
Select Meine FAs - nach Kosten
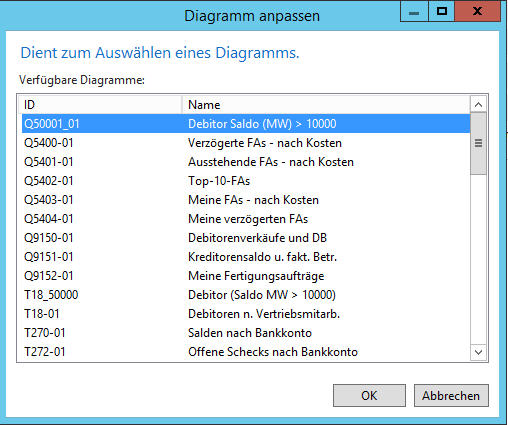point(246,200)
